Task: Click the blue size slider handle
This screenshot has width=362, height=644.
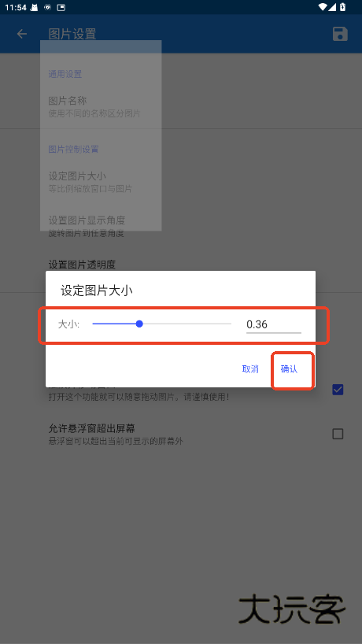Action: click(x=139, y=324)
